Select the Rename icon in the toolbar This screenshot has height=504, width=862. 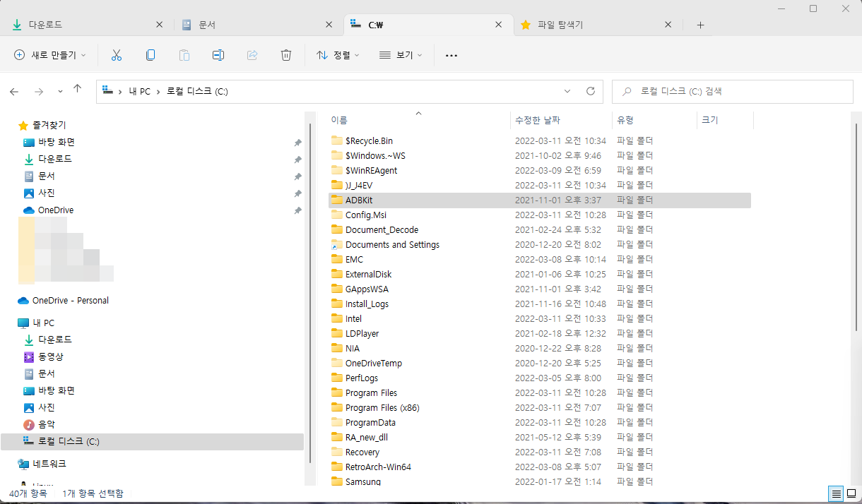(218, 54)
